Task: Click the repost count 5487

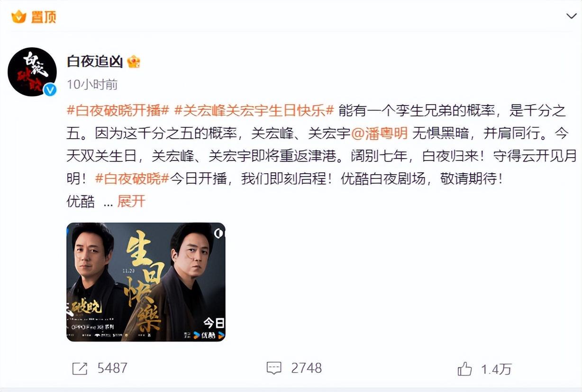Action: (x=112, y=368)
